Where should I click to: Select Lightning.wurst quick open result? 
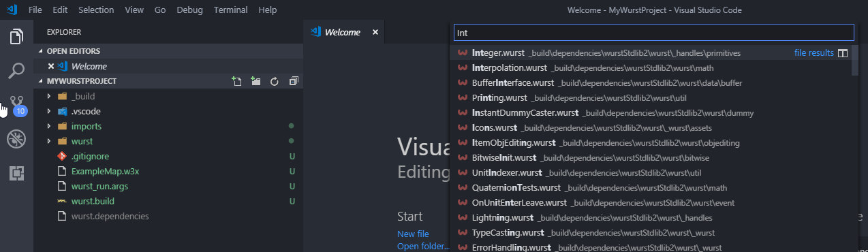point(651,217)
